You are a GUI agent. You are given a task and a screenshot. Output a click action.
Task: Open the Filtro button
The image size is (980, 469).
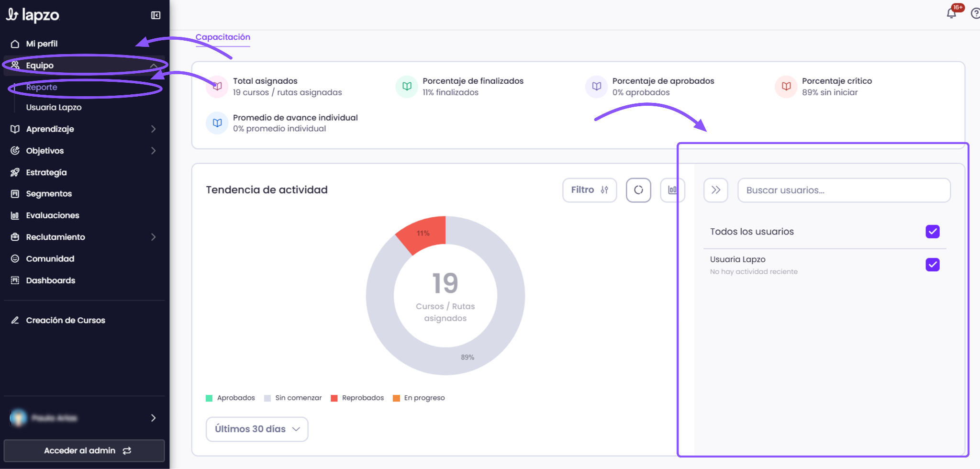pyautogui.click(x=590, y=190)
